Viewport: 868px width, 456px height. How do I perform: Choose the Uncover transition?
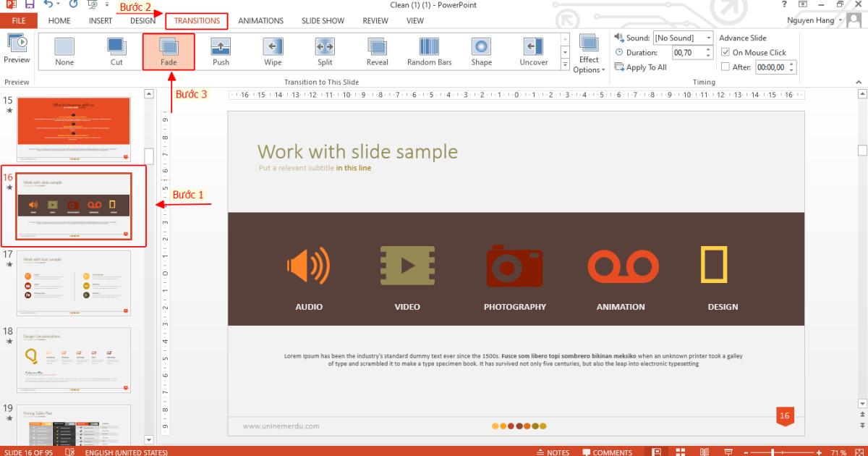click(533, 51)
